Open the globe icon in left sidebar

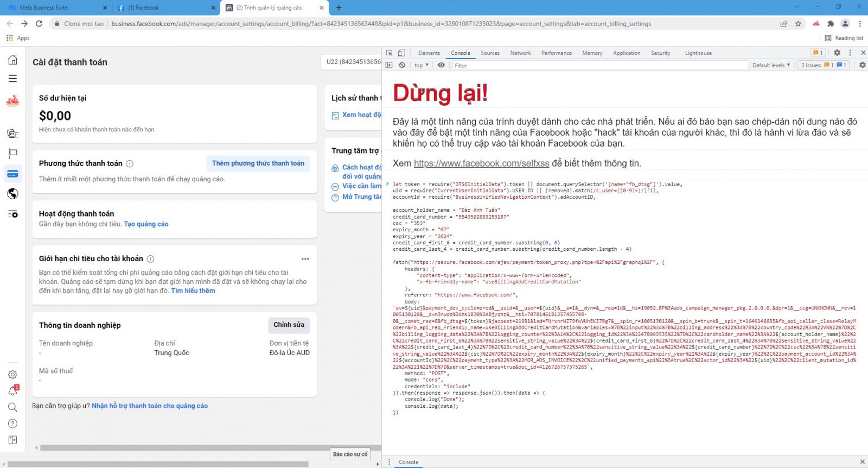pyautogui.click(x=12, y=194)
